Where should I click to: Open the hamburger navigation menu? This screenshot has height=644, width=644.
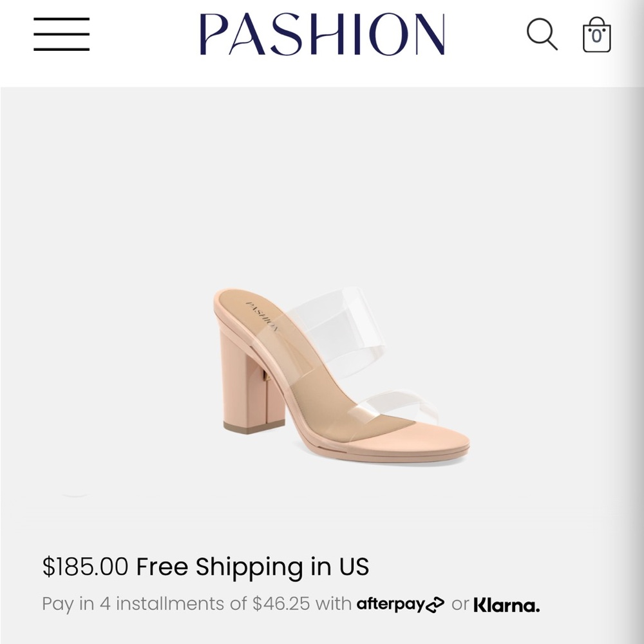[x=62, y=35]
